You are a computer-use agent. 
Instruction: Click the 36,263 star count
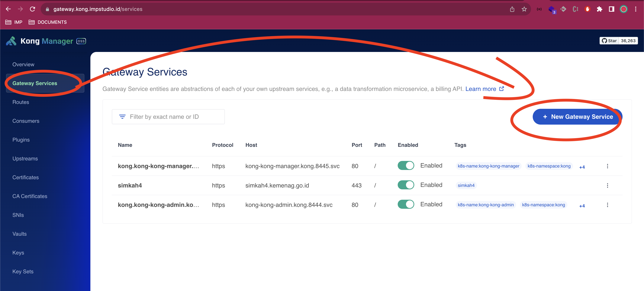click(x=628, y=41)
